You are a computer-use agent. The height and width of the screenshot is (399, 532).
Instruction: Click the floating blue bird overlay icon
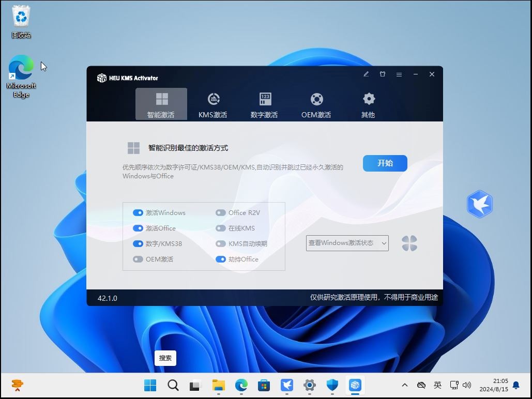click(x=479, y=204)
